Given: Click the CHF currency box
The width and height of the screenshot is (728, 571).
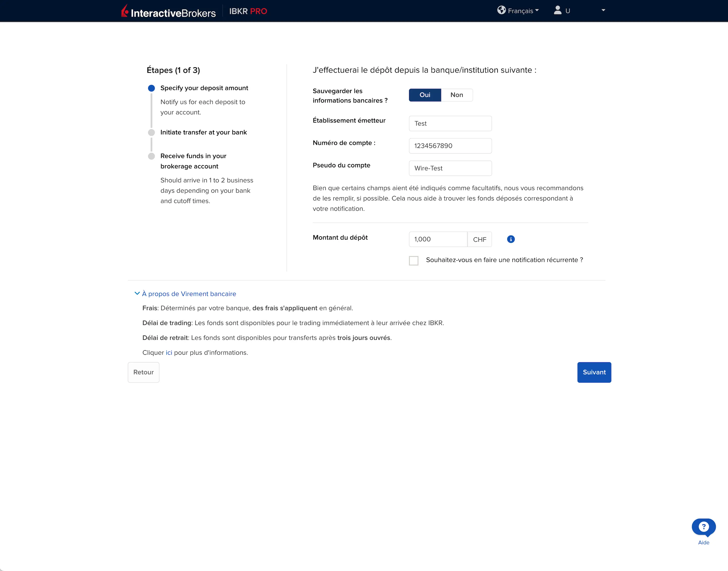Looking at the screenshot, I should pos(480,239).
